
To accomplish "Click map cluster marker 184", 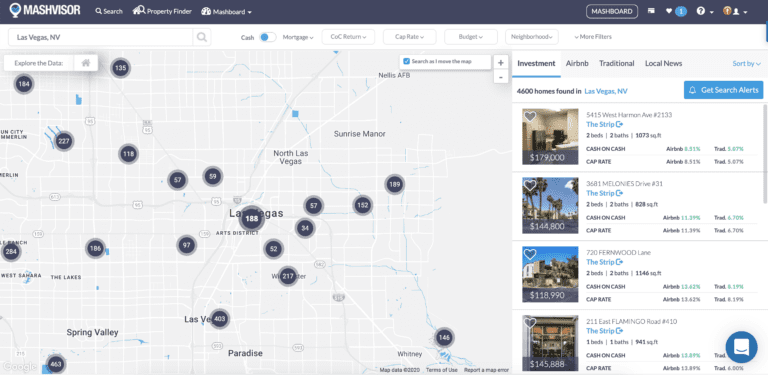I will point(24,84).
